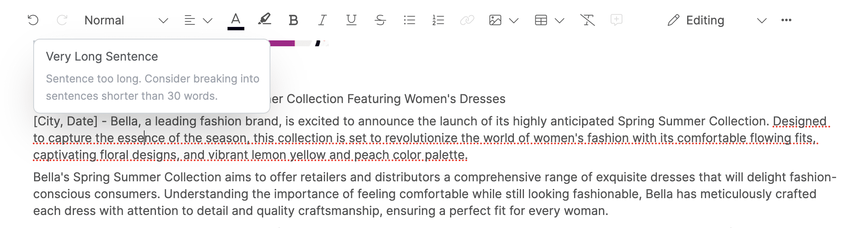Open the more options ellipsis menu
This screenshot has width=868, height=228.
[x=786, y=20]
